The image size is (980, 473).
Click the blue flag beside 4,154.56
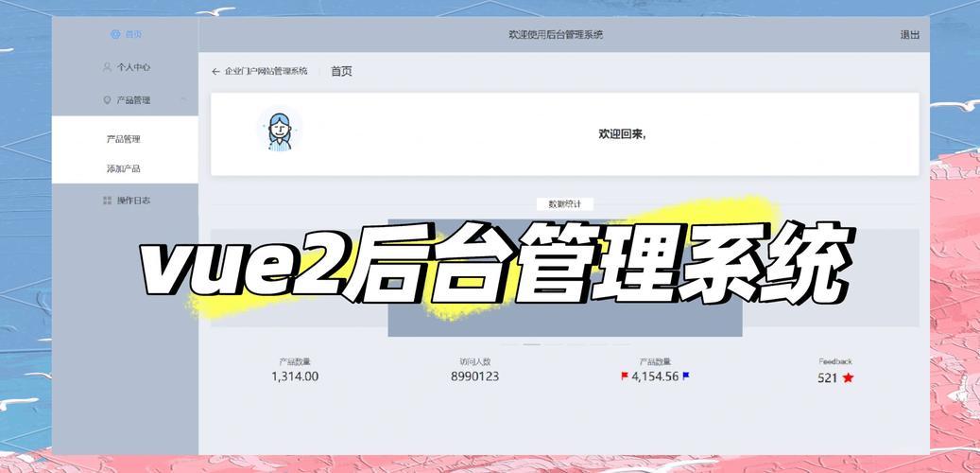pos(686,376)
